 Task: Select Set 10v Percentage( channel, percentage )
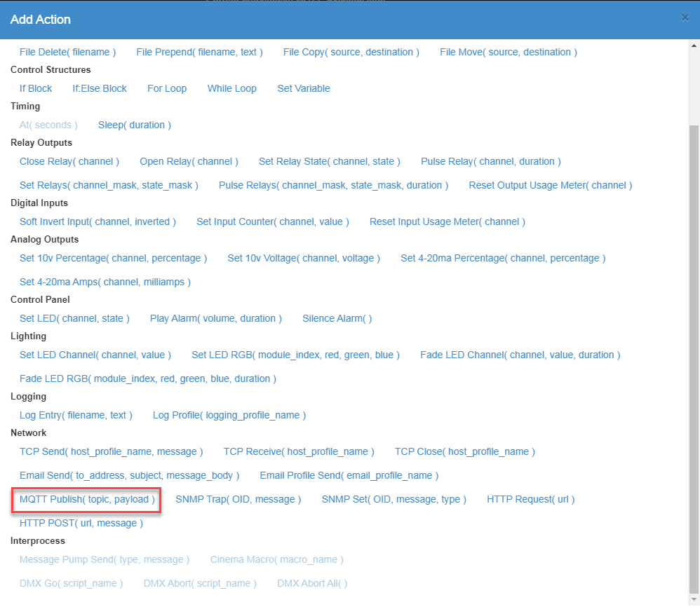point(114,258)
